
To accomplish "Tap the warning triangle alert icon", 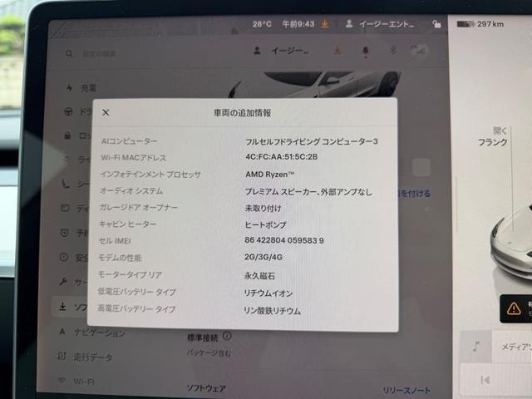I will [514, 308].
